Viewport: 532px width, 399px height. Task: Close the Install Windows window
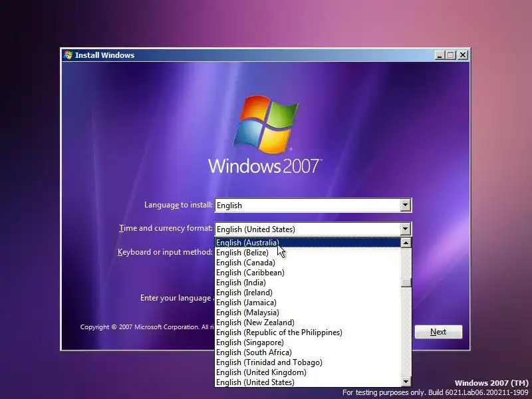(463, 55)
